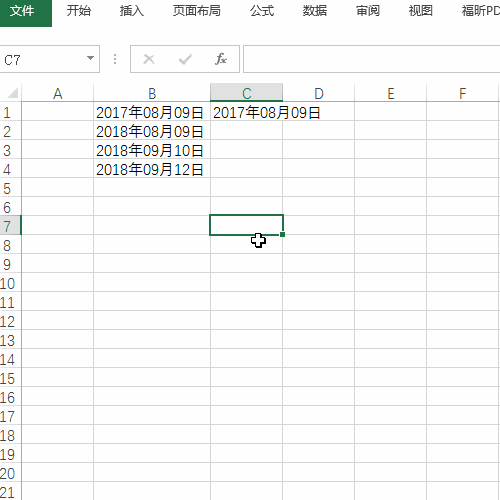Open the 公式 ribbon tab
Screen dimensions: 500x500
262,11
